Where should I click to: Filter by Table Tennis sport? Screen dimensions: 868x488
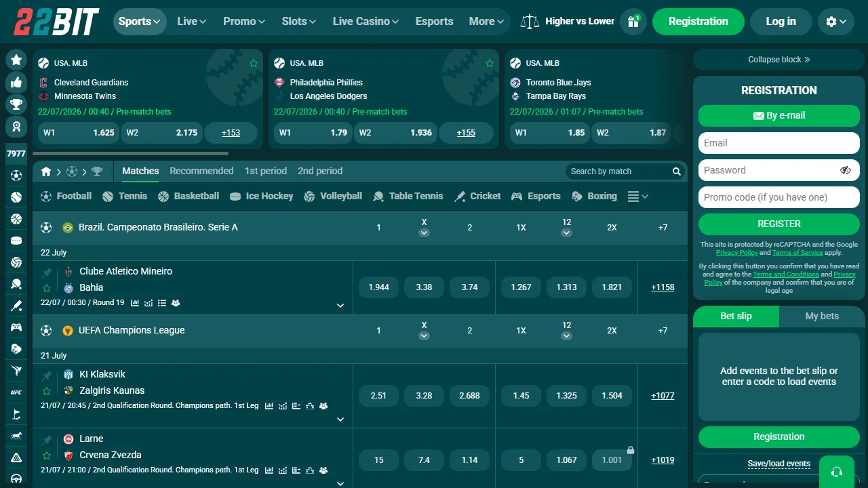click(x=408, y=196)
